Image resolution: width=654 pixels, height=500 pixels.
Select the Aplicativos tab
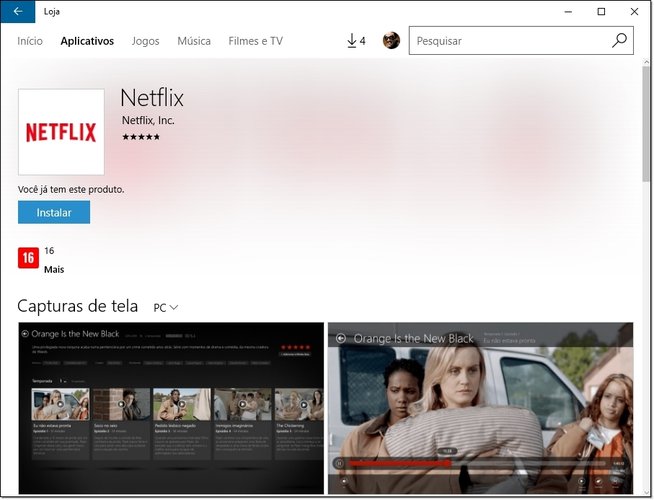[87, 41]
